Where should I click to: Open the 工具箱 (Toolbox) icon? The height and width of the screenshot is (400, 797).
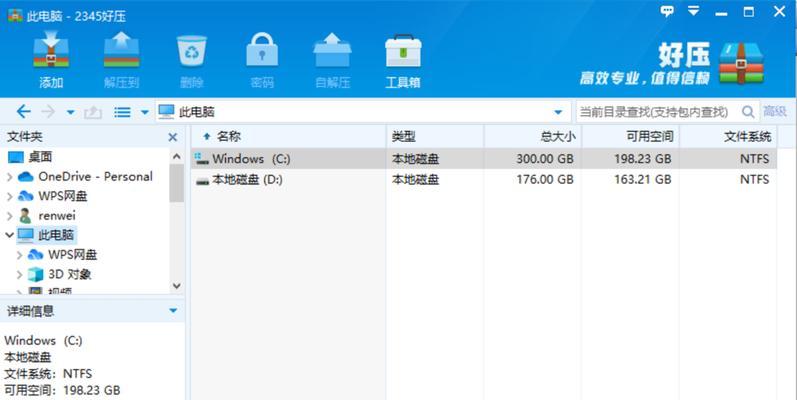point(403,51)
